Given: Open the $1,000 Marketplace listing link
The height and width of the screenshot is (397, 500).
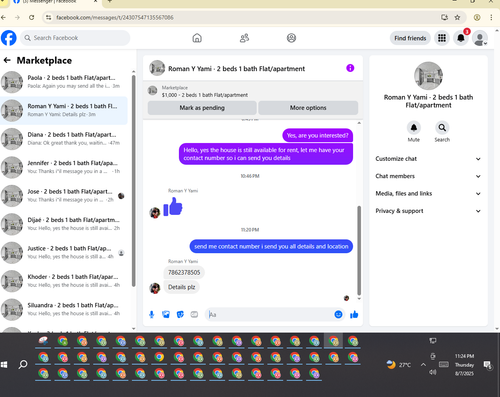Looking at the screenshot, I should click(205, 95).
